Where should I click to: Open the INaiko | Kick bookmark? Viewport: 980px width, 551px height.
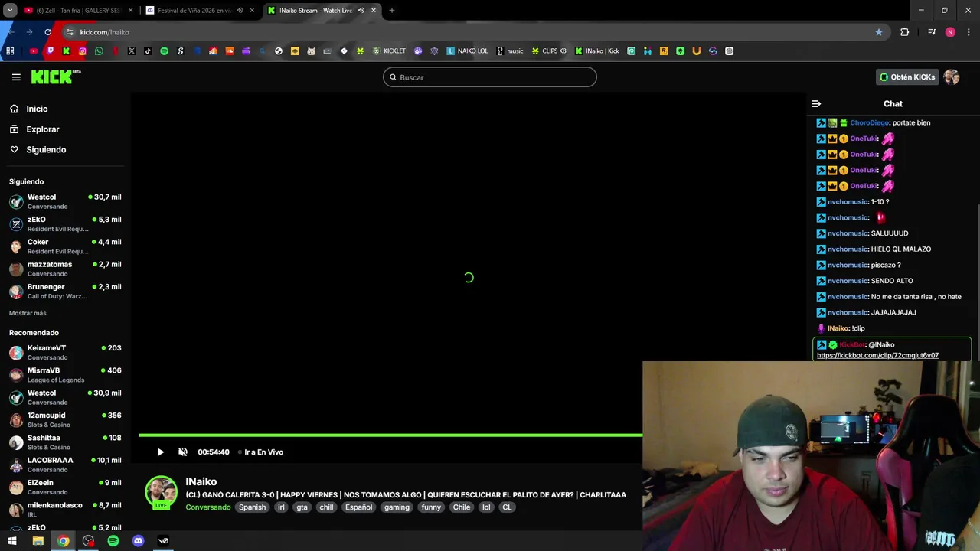tap(597, 51)
